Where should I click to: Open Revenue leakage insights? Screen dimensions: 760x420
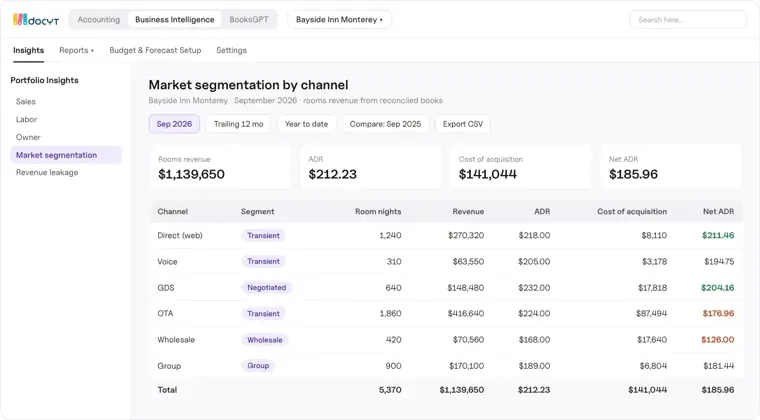(47, 172)
